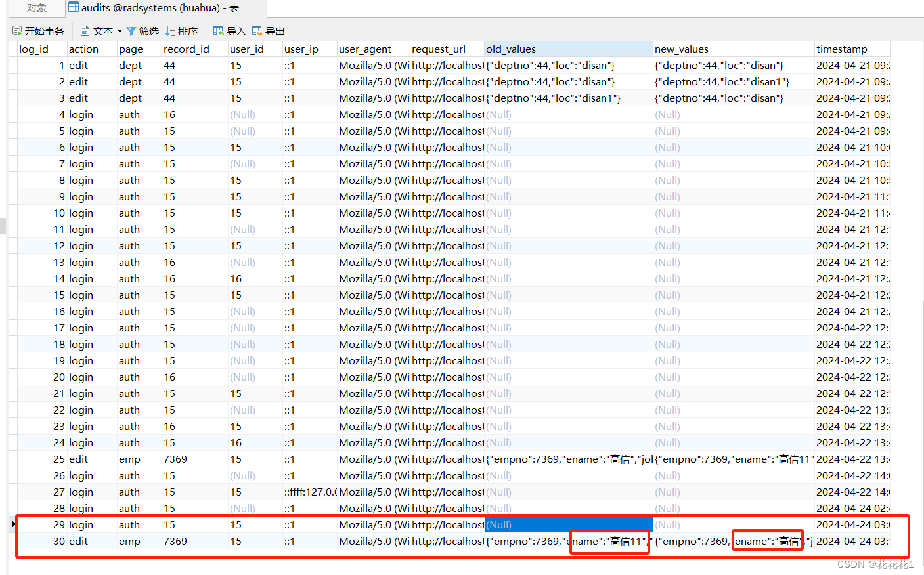Select log_id cell 24
This screenshot has width=924, height=575.
pyautogui.click(x=42, y=442)
